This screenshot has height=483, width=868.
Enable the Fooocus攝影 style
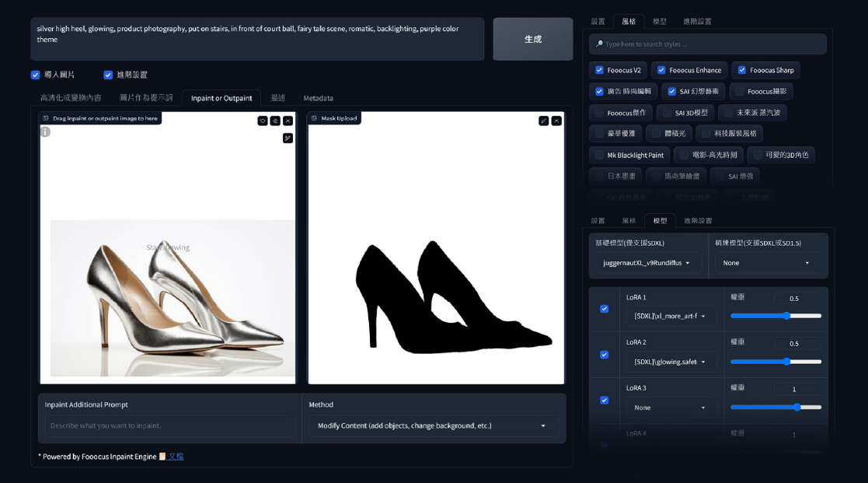pos(740,92)
